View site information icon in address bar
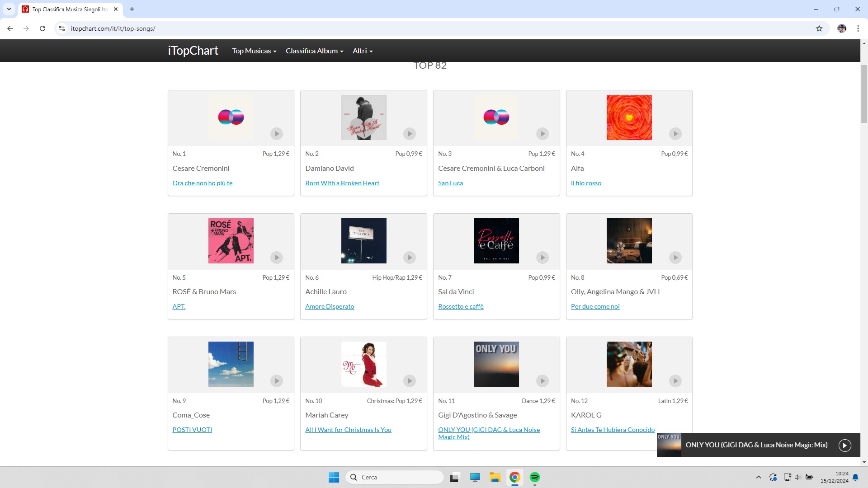The image size is (868, 488). pyautogui.click(x=62, y=28)
